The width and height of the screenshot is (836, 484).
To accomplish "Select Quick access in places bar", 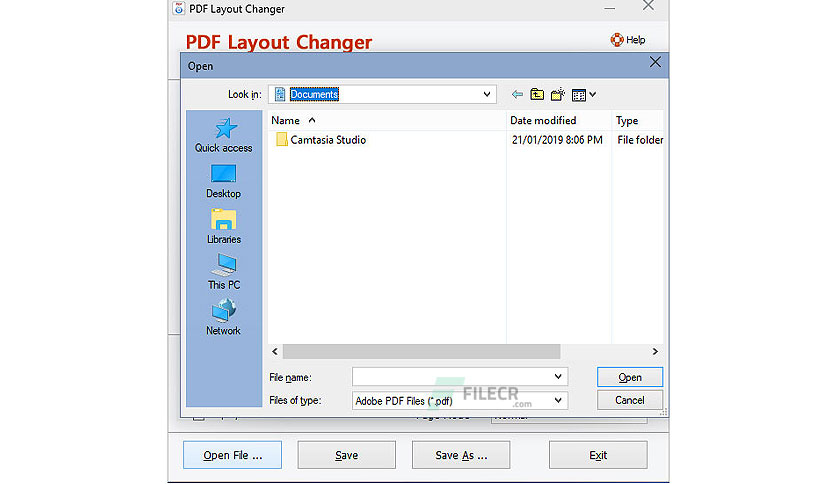I will tap(223, 136).
